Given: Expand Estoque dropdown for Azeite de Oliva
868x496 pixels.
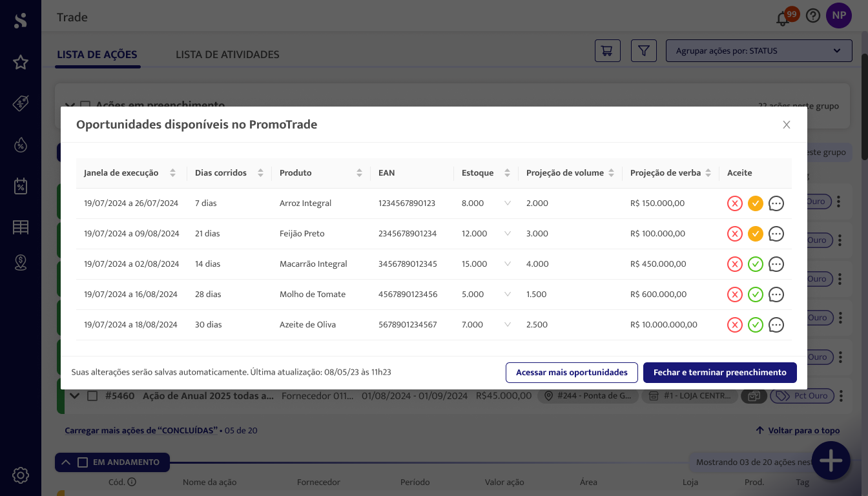Looking at the screenshot, I should [x=508, y=325].
